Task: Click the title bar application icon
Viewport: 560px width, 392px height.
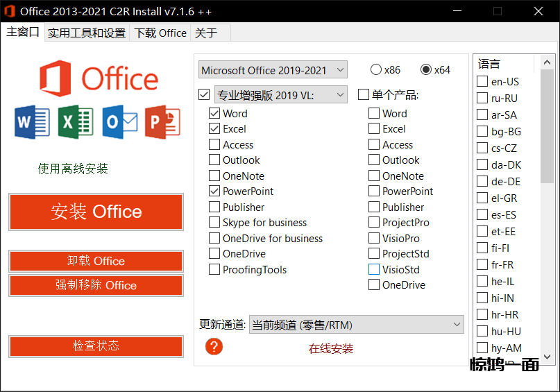Action: [10, 11]
